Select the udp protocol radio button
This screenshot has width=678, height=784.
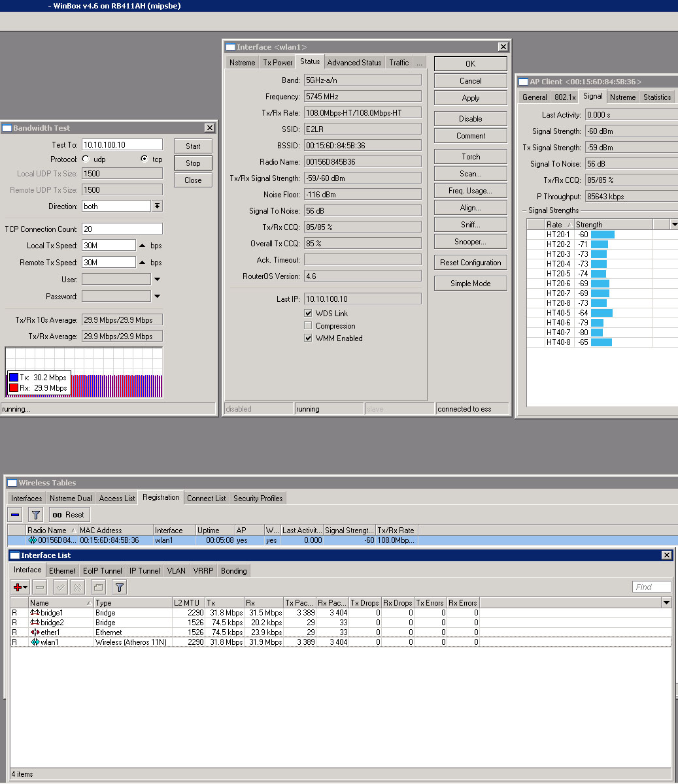(86, 159)
